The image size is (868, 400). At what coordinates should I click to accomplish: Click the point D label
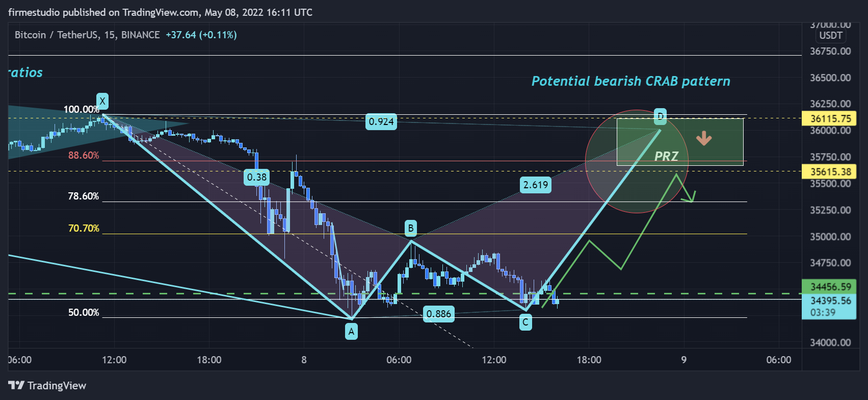click(660, 116)
